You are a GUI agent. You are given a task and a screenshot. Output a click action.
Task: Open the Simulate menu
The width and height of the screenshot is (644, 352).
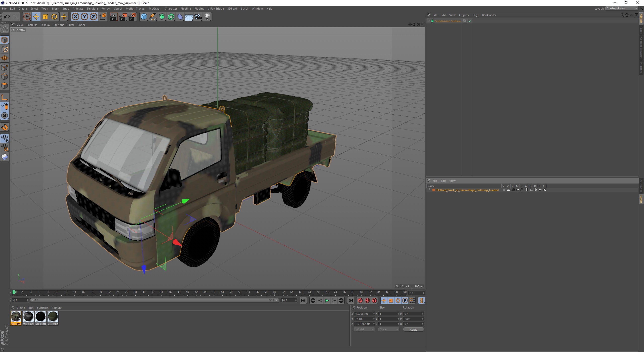click(92, 9)
